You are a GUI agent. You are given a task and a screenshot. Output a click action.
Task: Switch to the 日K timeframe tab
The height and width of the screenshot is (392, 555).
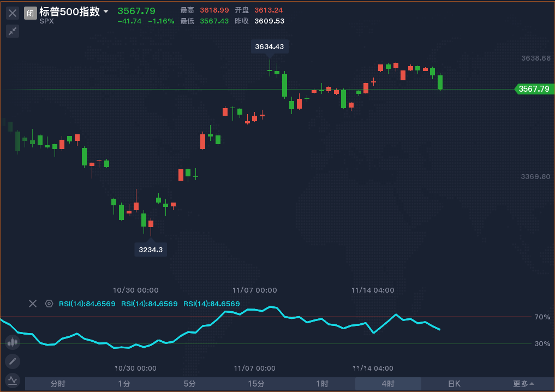coord(454,384)
